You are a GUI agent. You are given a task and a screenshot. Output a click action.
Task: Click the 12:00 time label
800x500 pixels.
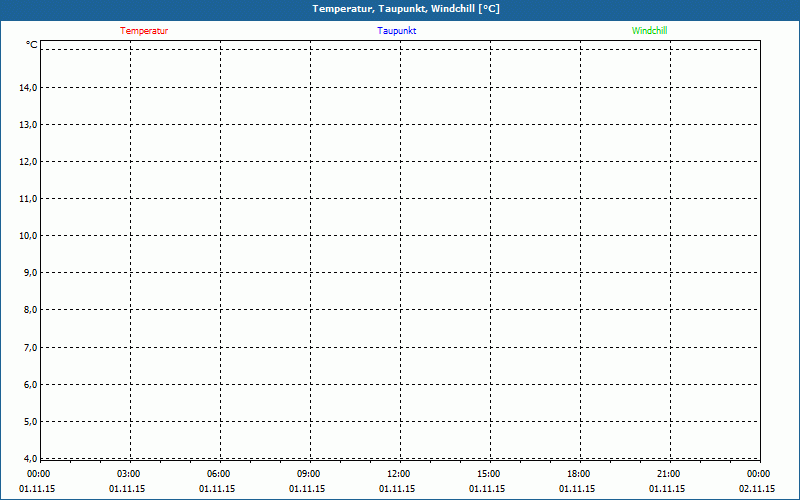[x=398, y=474]
